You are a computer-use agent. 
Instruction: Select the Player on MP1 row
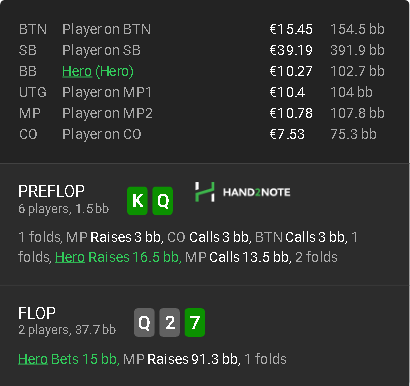(202, 92)
